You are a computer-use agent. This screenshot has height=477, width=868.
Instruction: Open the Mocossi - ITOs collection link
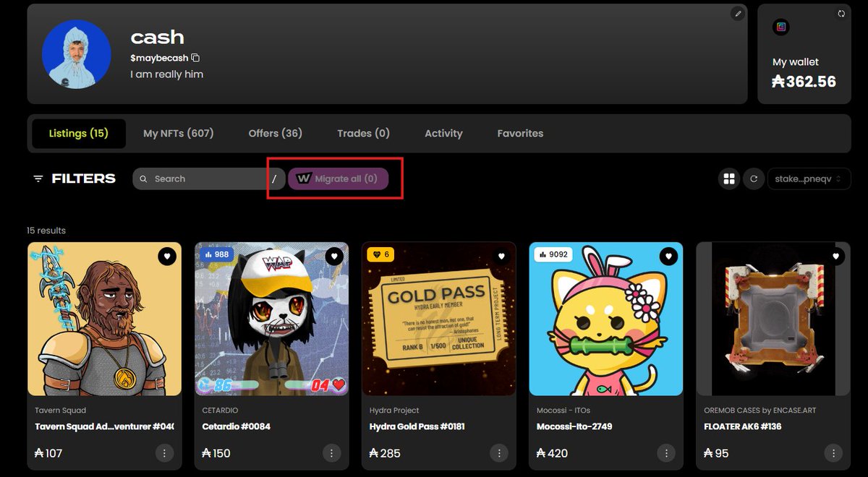565,411
